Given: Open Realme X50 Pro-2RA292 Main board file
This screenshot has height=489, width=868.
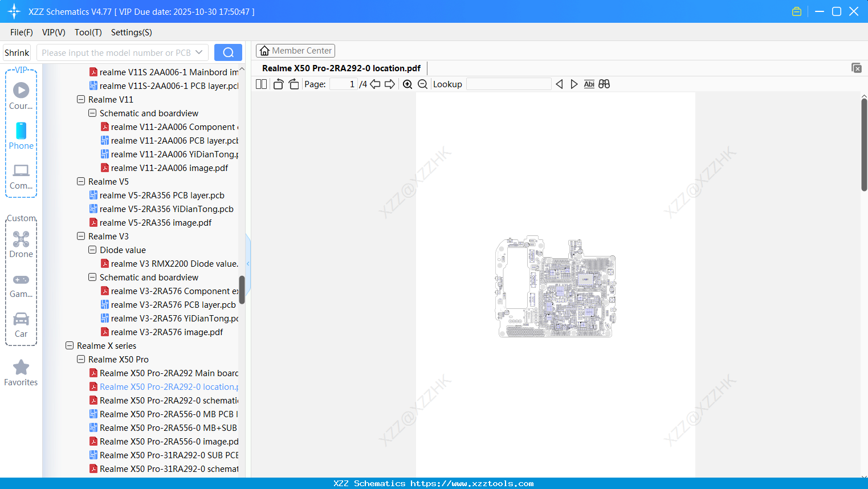Looking at the screenshot, I should click(x=164, y=373).
